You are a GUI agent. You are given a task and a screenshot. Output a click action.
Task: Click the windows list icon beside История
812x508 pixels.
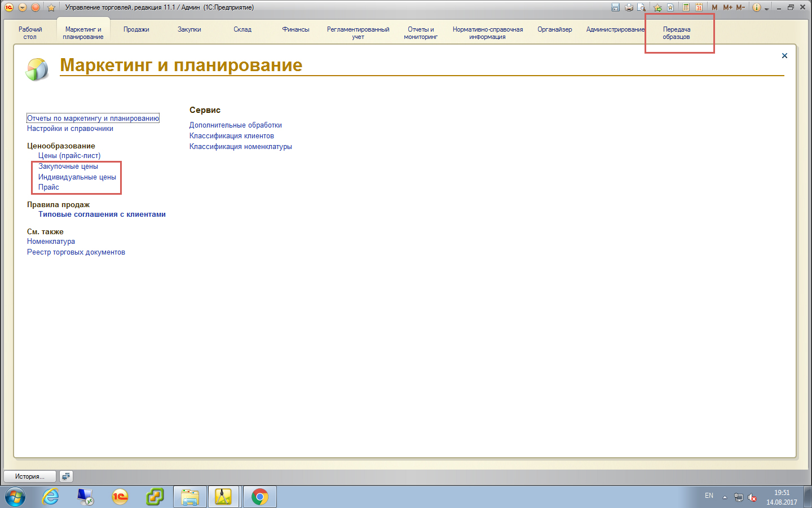point(66,476)
